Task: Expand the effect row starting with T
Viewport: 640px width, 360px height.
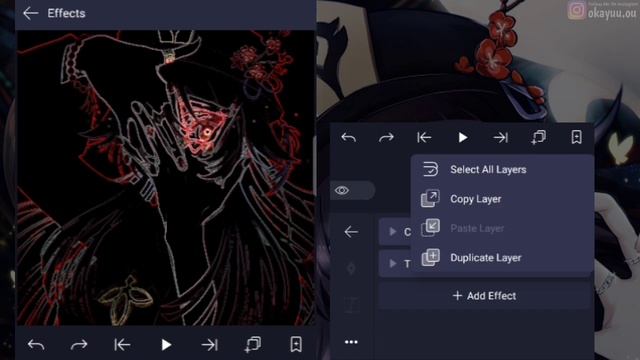Action: click(393, 264)
